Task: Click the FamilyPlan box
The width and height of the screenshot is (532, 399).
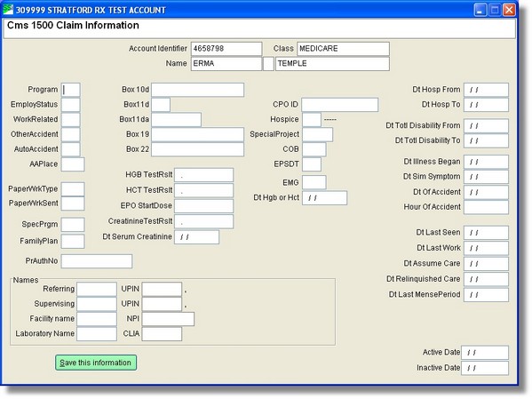Action: (73, 242)
